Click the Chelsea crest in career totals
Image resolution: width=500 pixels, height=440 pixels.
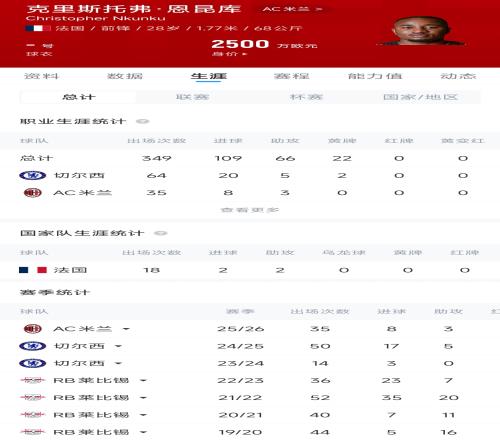pos(33,175)
